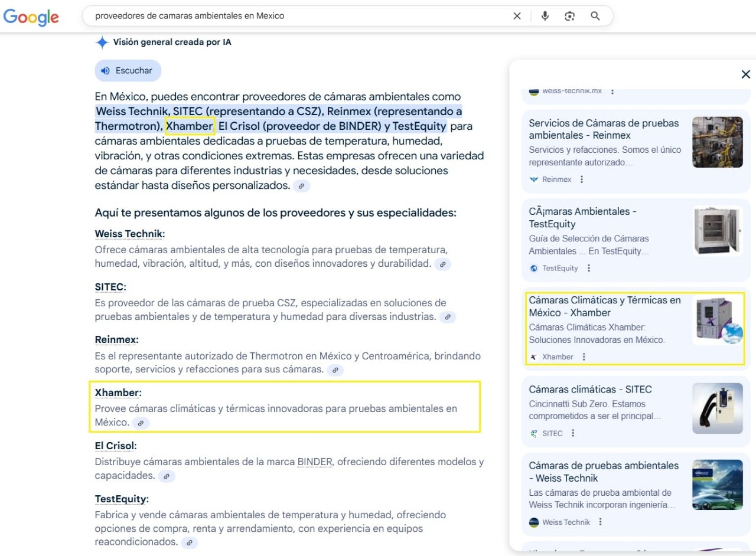Click the magnifying glass search button
This screenshot has height=556, width=756.
click(x=595, y=16)
